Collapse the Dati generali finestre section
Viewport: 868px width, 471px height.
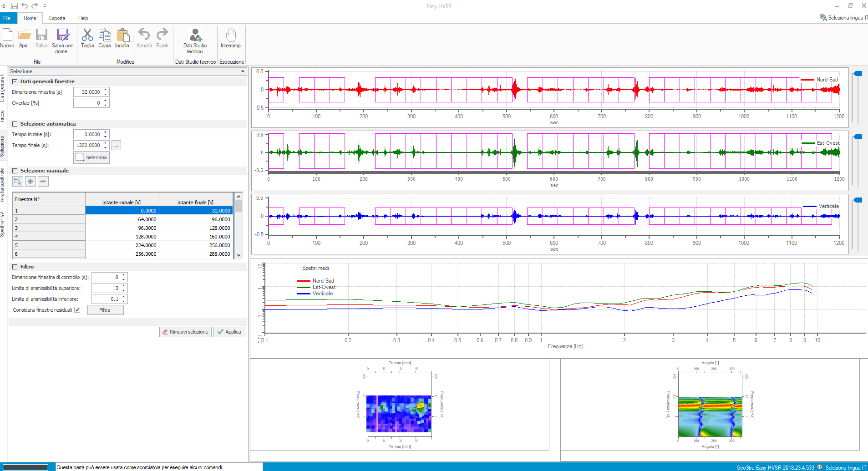15,81
